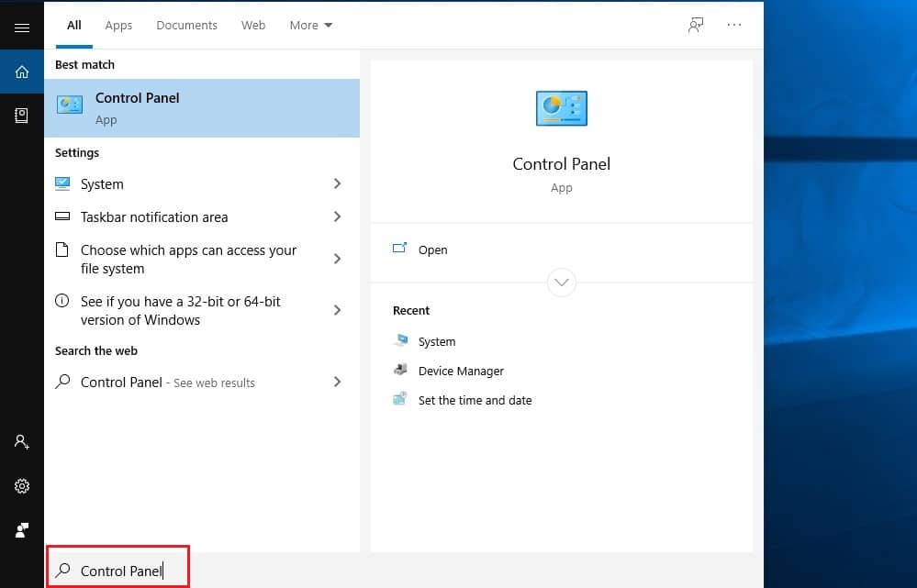Viewport: 917px width, 588px height.
Task: Open the three-dot options menu
Action: click(x=734, y=25)
